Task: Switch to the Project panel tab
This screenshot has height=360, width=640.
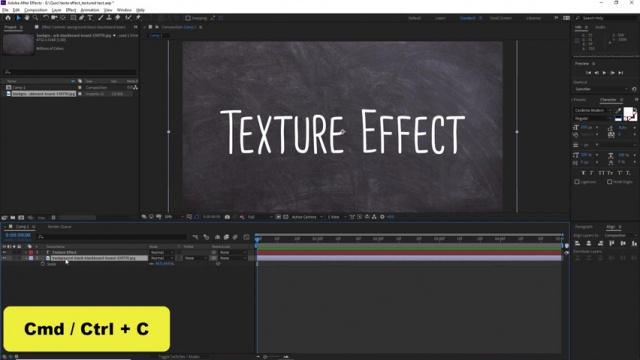Action: click(11, 27)
